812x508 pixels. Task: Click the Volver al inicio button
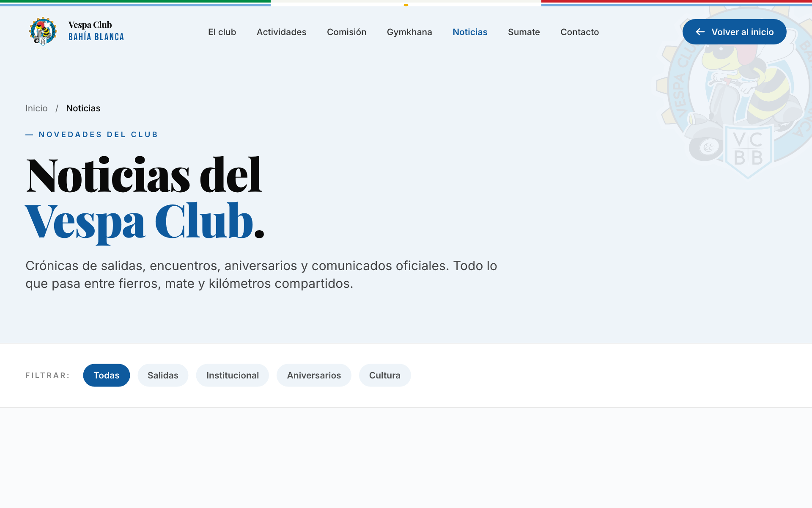tap(735, 32)
